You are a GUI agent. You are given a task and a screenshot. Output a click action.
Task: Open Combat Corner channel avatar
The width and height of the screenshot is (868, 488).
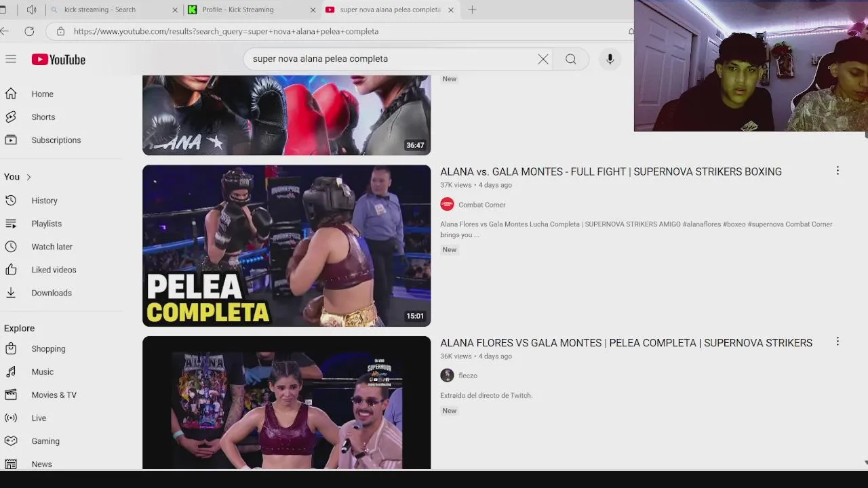pyautogui.click(x=447, y=204)
